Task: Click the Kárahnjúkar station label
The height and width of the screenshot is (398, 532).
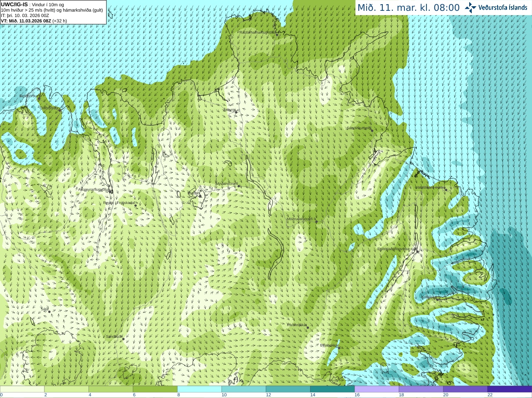Action: tap(297, 325)
